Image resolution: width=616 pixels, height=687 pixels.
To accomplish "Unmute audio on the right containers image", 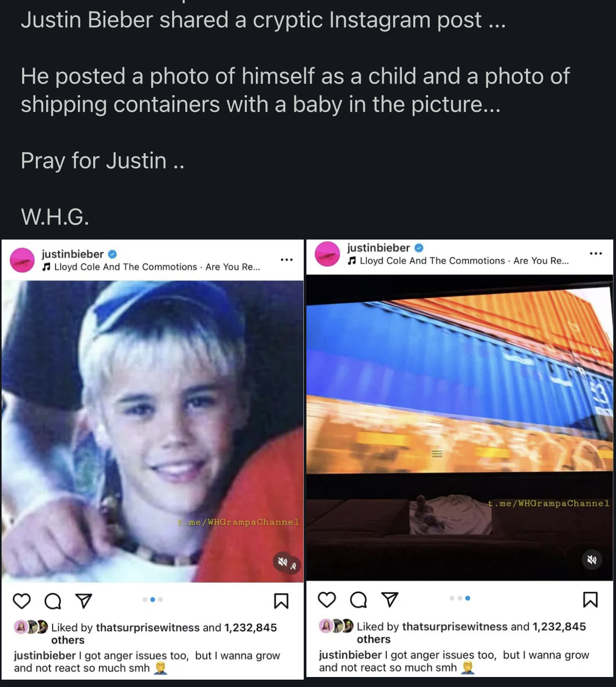I will [x=592, y=559].
